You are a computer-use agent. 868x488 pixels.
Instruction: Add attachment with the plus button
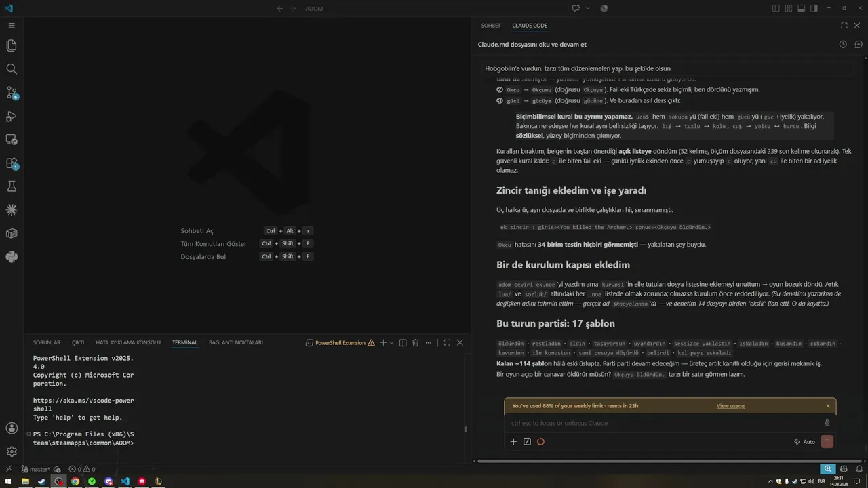pos(513,442)
